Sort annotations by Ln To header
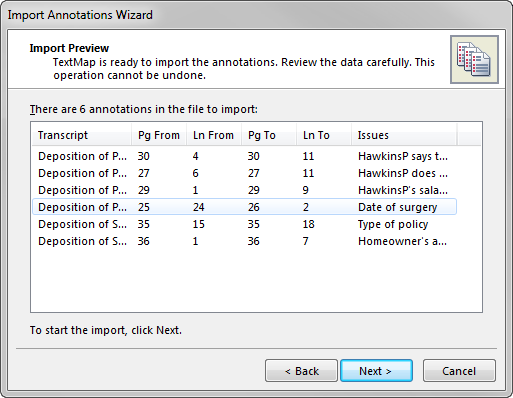Viewport: 513px width, 398px height. pos(324,135)
